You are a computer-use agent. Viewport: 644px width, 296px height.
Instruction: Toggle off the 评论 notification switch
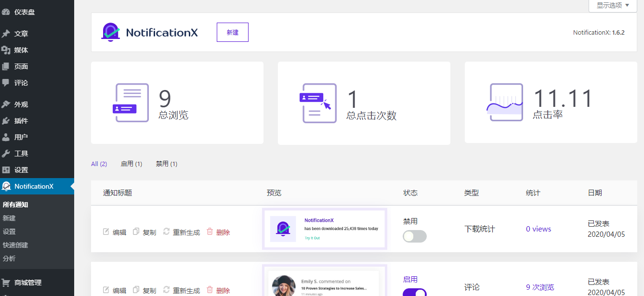(x=415, y=292)
